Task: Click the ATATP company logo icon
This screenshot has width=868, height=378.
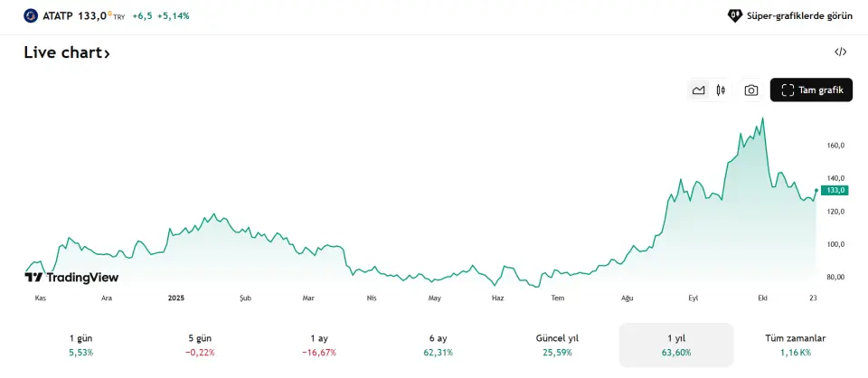Action: [31, 15]
